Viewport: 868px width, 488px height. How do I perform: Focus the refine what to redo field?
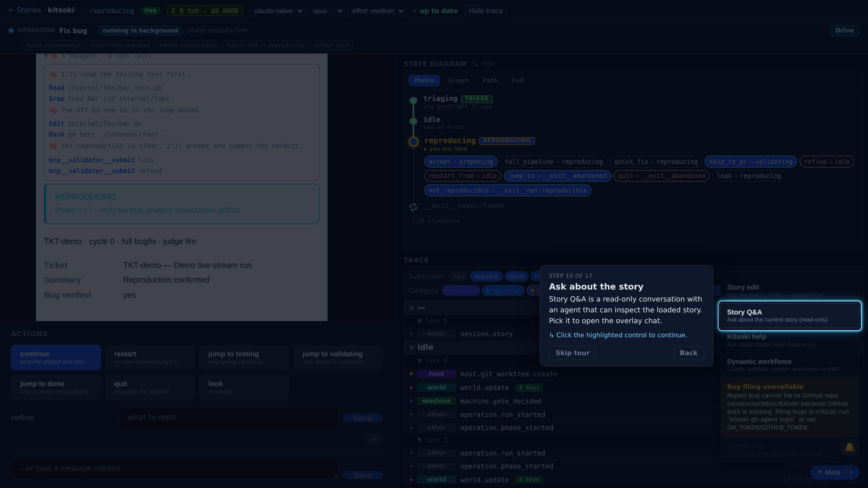[x=228, y=418]
